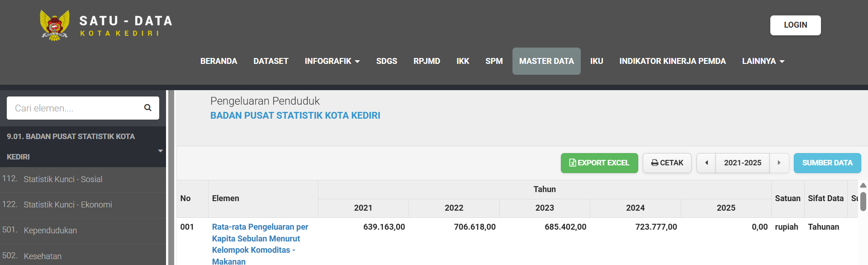
Task: Click row number 001
Action: [187, 227]
